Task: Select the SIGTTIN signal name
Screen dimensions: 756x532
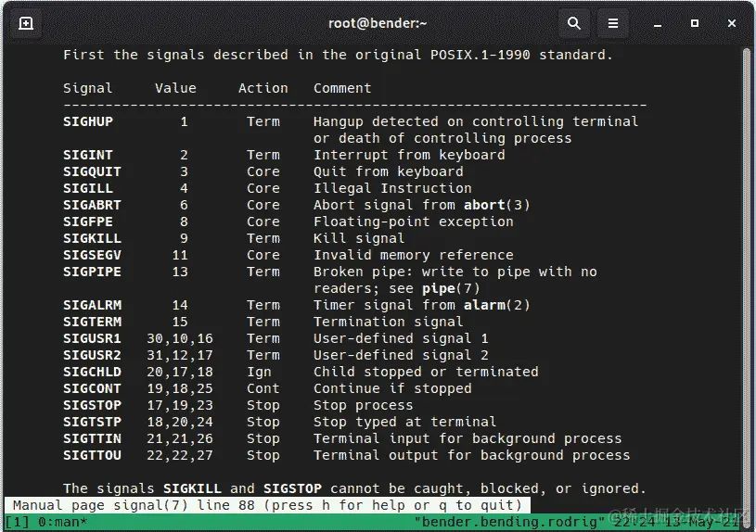Action: [92, 438]
